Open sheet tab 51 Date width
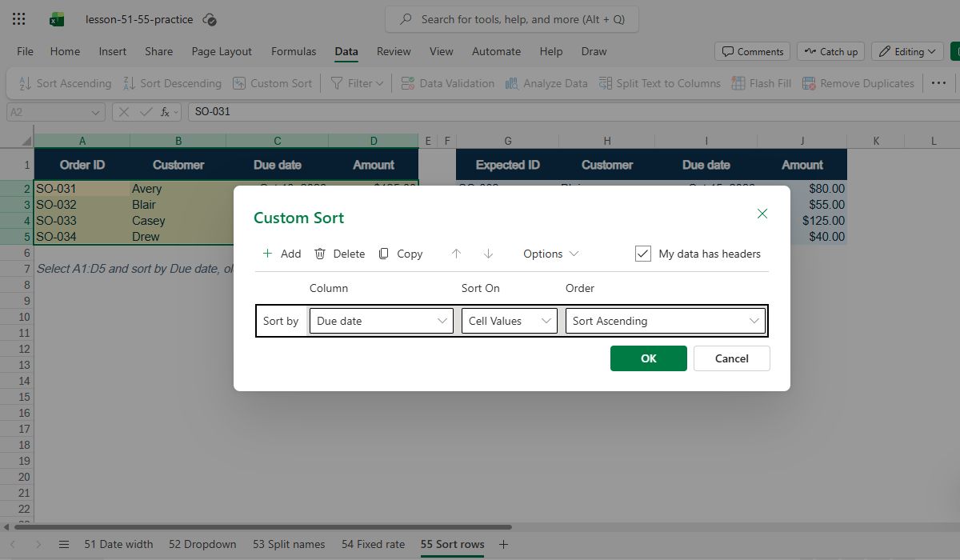The width and height of the screenshot is (960, 560). [118, 544]
